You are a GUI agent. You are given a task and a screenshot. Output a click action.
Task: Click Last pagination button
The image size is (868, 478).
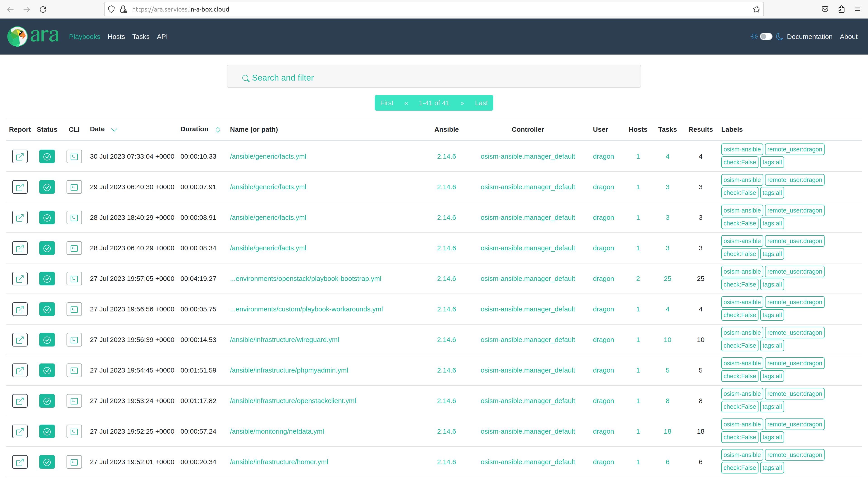[481, 103]
